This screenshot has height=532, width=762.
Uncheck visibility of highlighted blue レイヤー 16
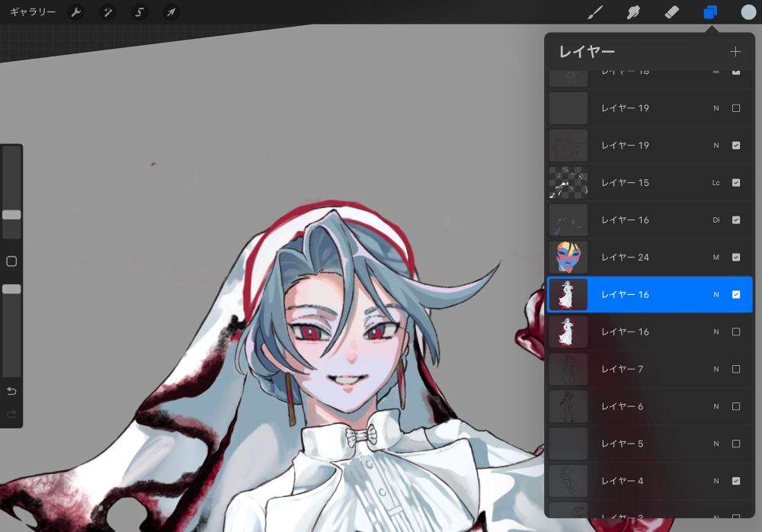[x=736, y=294]
